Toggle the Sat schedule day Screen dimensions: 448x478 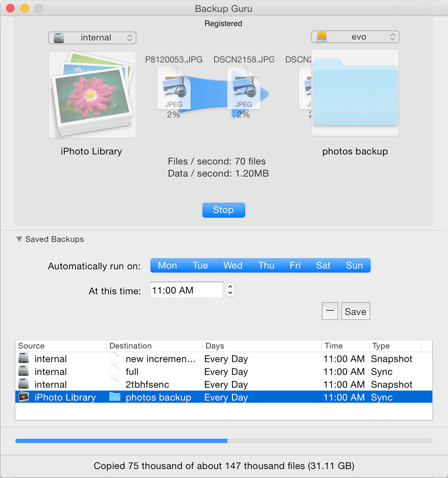[323, 265]
